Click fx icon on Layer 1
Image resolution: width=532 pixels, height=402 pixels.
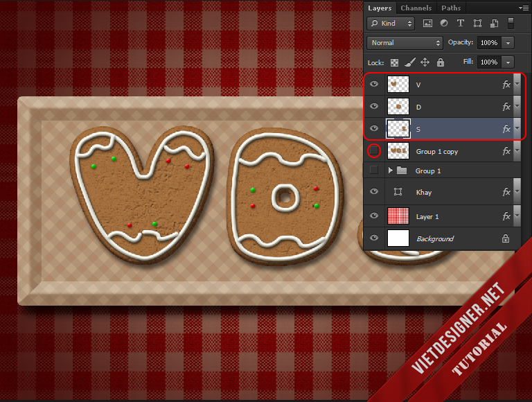pyautogui.click(x=506, y=216)
